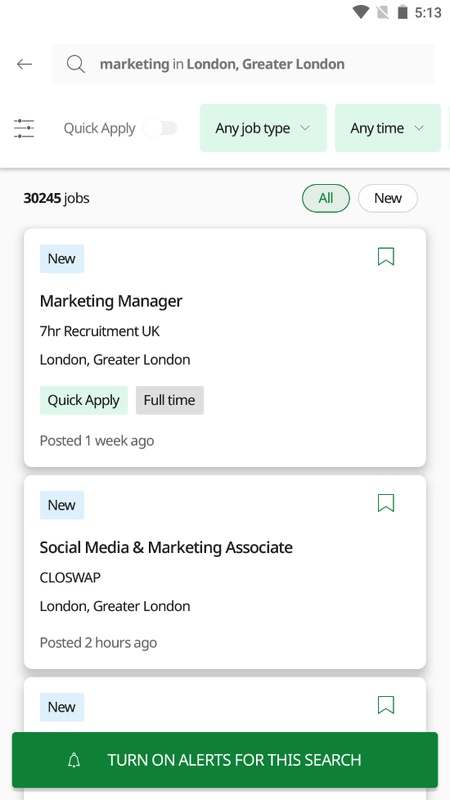Click the Quick Apply tag on first job
The height and width of the screenshot is (800, 450).
click(x=84, y=400)
